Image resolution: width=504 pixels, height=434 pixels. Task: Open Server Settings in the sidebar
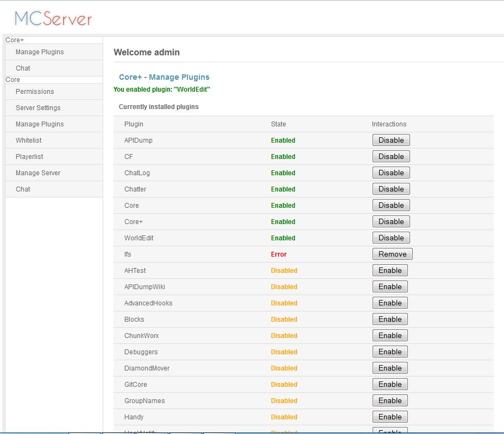tap(38, 108)
